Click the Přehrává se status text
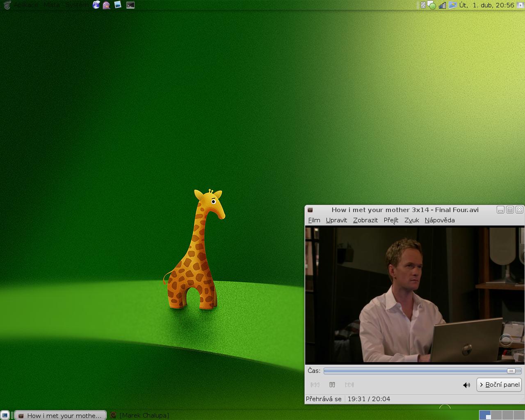The image size is (525, 420). pyautogui.click(x=324, y=399)
